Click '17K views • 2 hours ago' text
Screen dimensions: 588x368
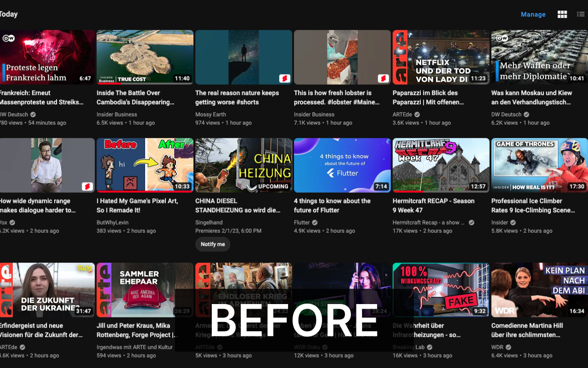tap(423, 231)
